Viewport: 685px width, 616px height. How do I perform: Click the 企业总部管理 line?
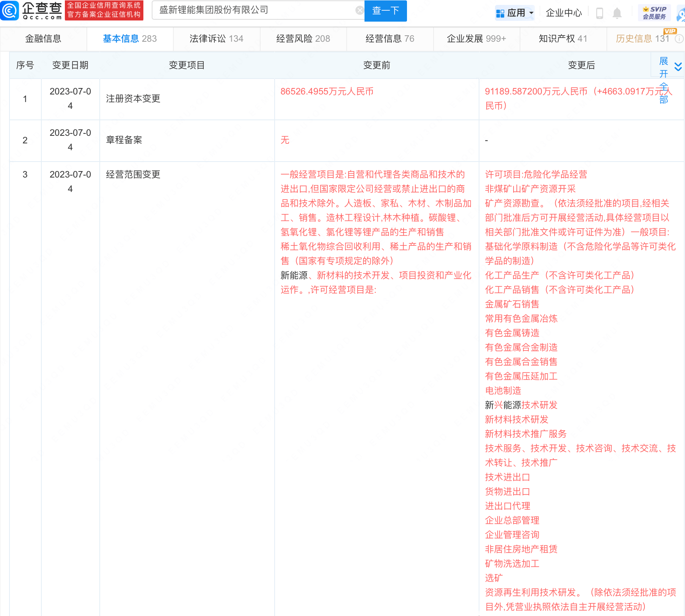coord(512,520)
